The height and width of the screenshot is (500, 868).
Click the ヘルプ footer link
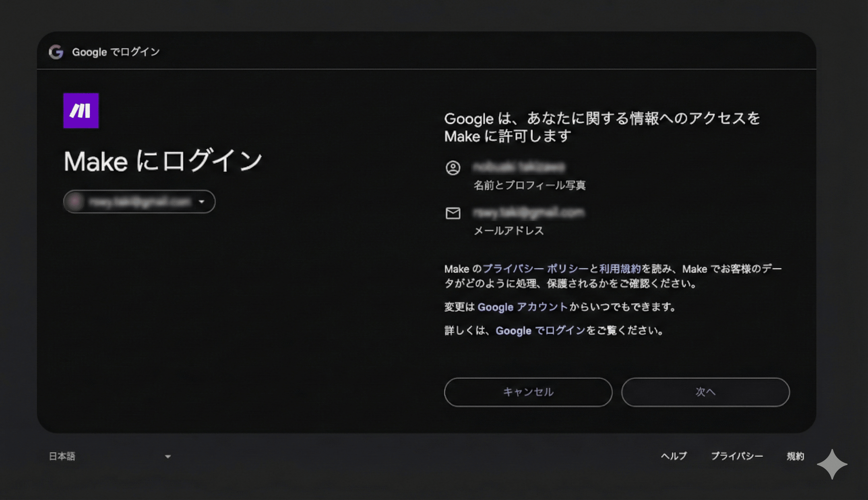click(674, 456)
